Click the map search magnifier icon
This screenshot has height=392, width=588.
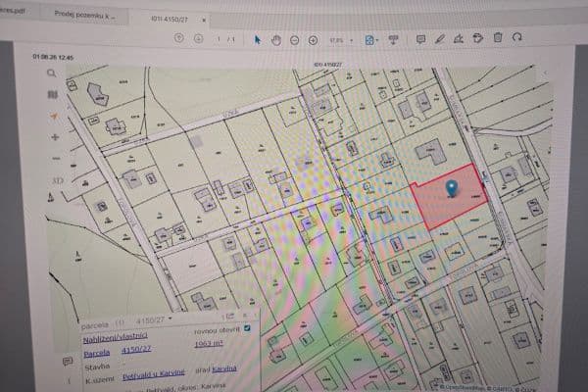[52, 73]
